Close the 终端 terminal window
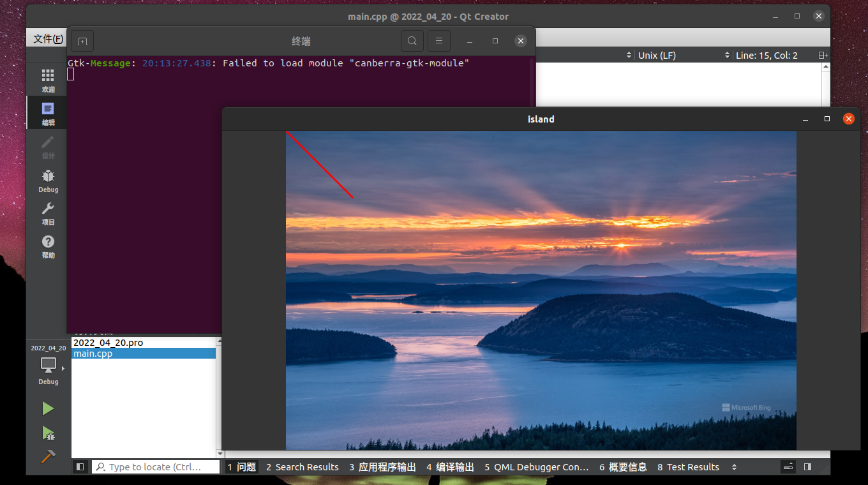868x485 pixels. (x=521, y=41)
